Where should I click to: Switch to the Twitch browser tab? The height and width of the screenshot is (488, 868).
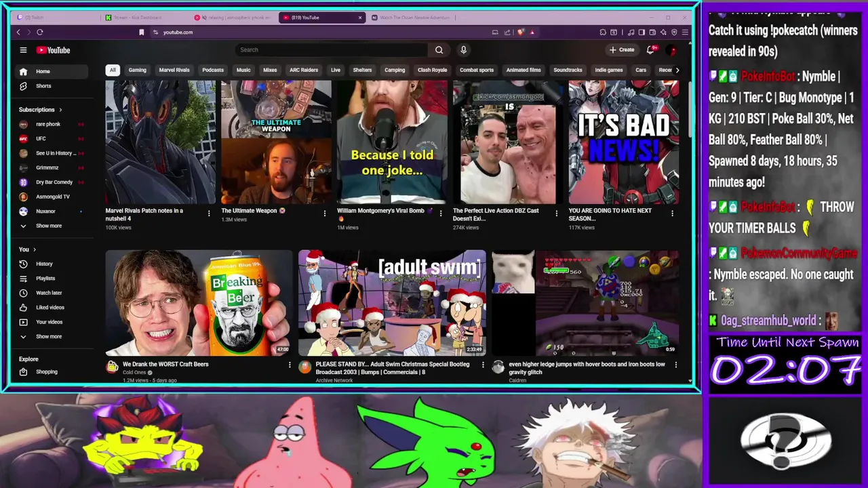coord(56,18)
